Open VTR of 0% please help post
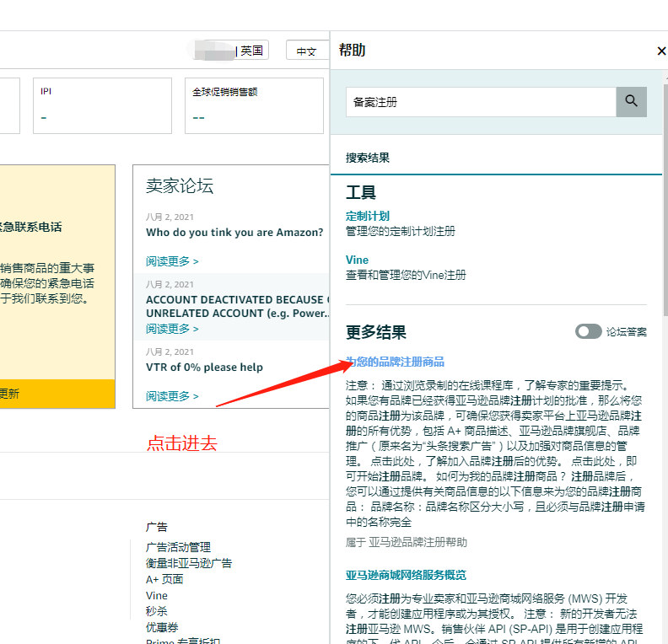Image resolution: width=668 pixels, height=644 pixels. [204, 367]
